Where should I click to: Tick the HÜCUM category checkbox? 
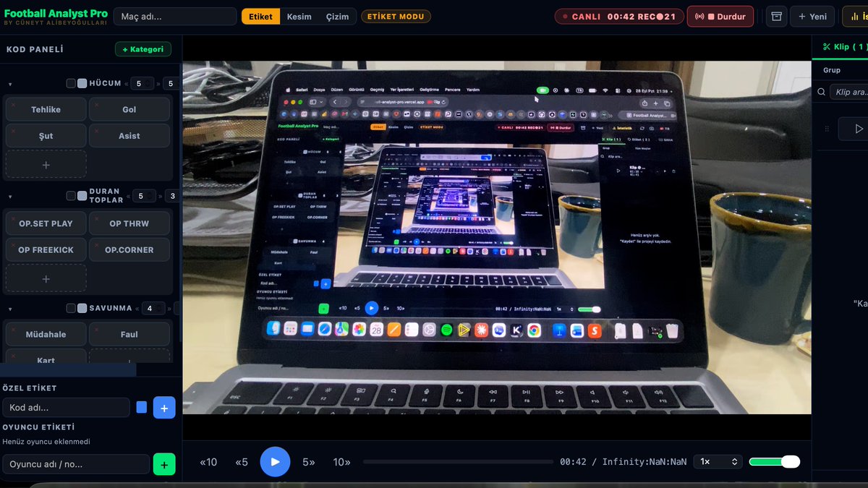tap(71, 83)
